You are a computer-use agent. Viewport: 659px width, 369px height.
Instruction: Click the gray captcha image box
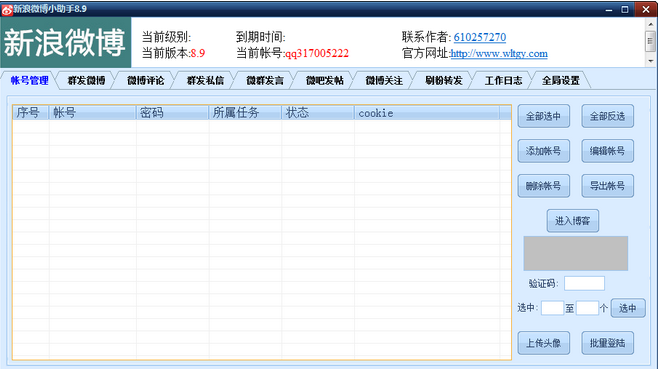[575, 253]
